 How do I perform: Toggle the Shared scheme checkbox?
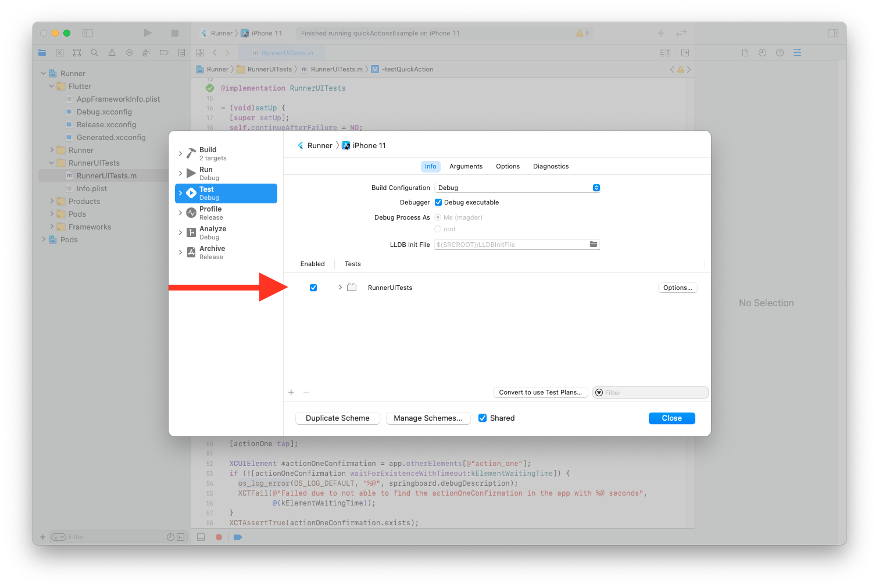tap(483, 418)
